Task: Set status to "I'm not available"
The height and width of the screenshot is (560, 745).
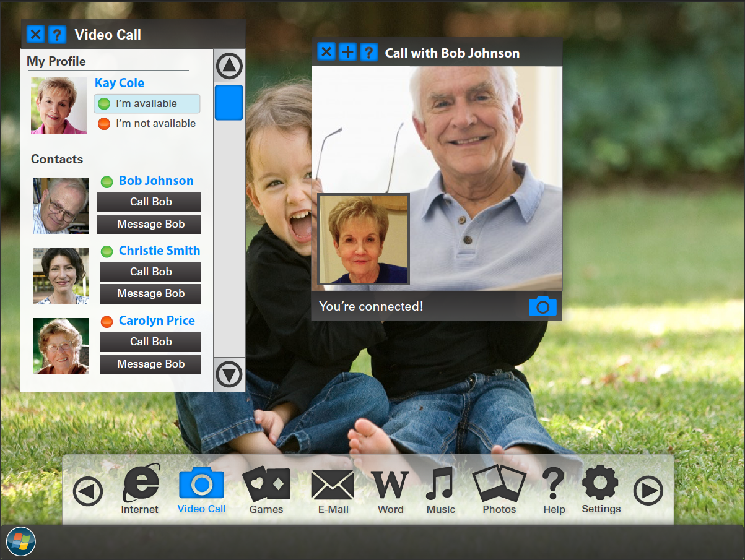Action: 147,124
